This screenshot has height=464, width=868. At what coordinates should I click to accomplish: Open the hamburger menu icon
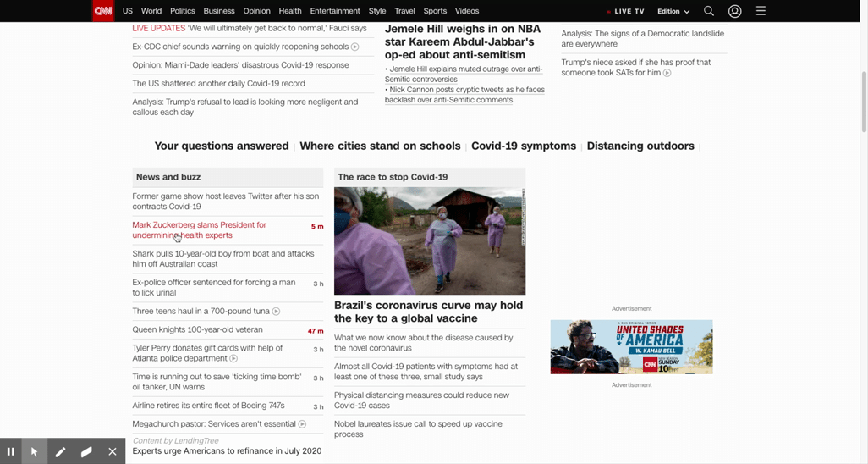tap(761, 10)
